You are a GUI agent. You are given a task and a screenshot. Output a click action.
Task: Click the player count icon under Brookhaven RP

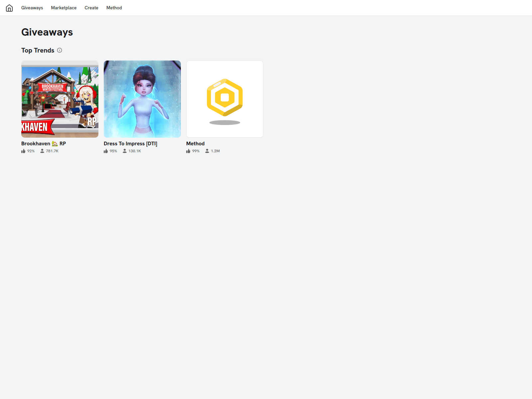[x=42, y=151]
